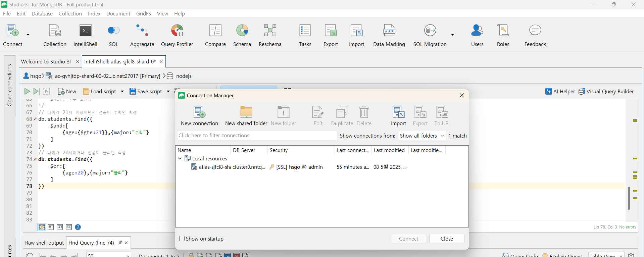Launch IntelliShell from the toolbar
The width and height of the screenshot is (644, 257).
coord(85,35)
